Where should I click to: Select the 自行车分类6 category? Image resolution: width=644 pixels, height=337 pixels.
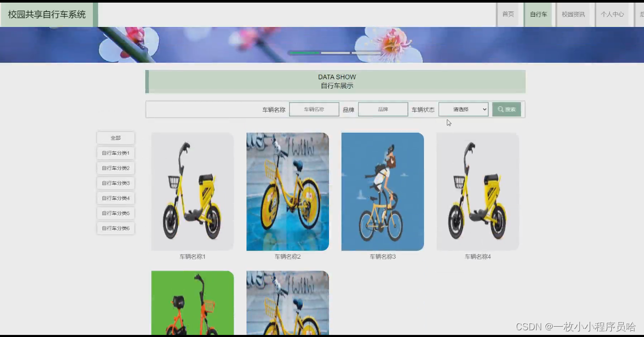(116, 228)
